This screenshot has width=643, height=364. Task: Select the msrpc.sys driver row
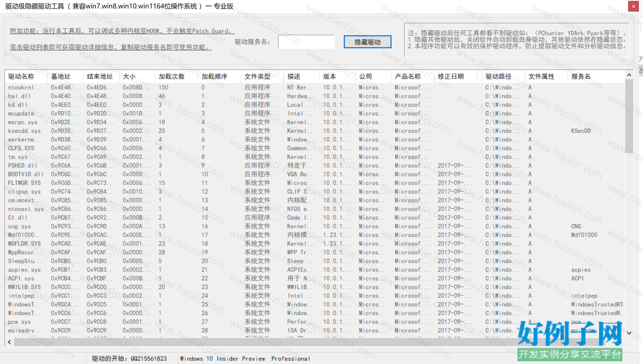tap(315, 122)
